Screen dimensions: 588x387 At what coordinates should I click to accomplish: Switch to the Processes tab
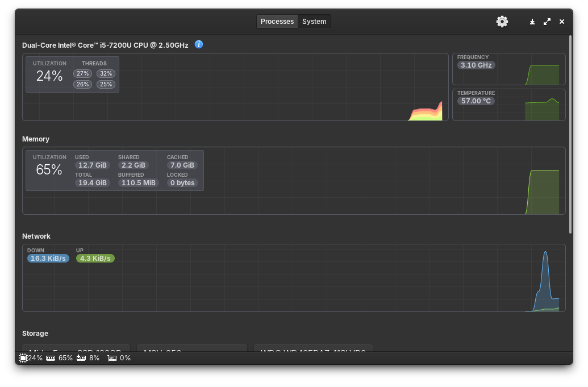(277, 22)
